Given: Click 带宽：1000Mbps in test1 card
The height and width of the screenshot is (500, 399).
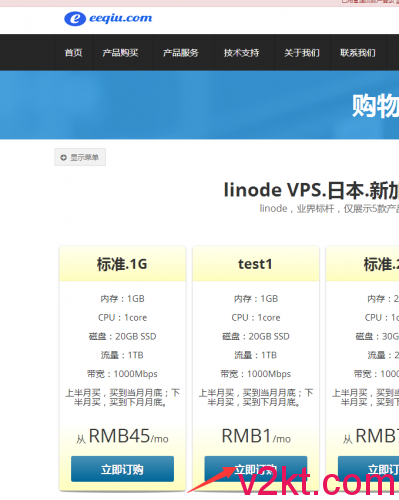Looking at the screenshot, I should pos(256,374).
